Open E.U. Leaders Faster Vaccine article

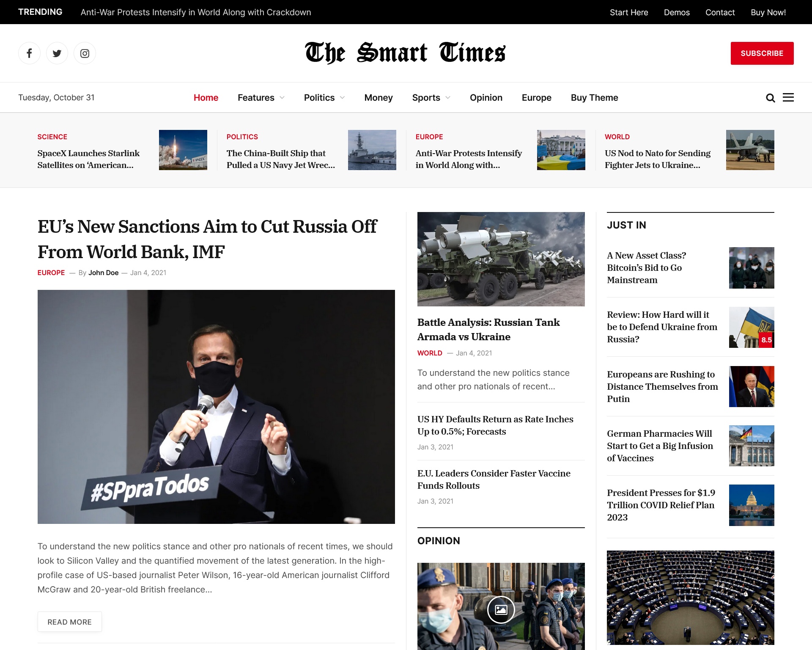pyautogui.click(x=494, y=479)
